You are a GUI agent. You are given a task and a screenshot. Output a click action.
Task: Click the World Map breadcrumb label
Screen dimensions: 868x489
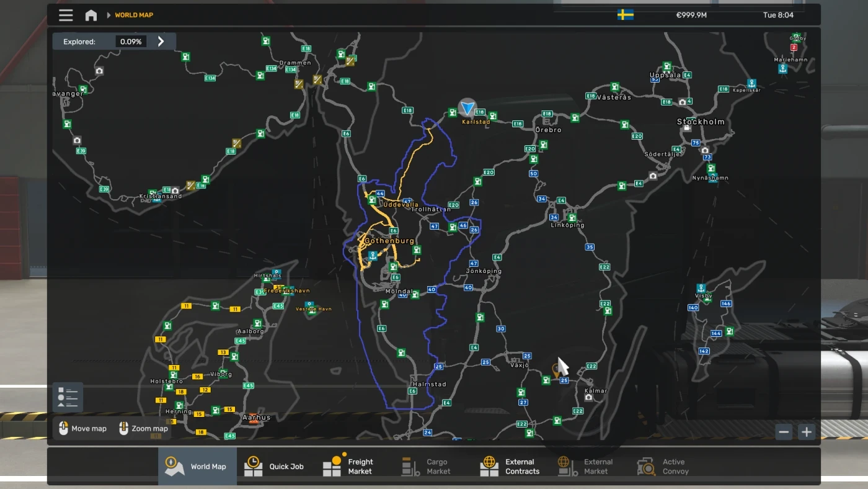pyautogui.click(x=134, y=15)
